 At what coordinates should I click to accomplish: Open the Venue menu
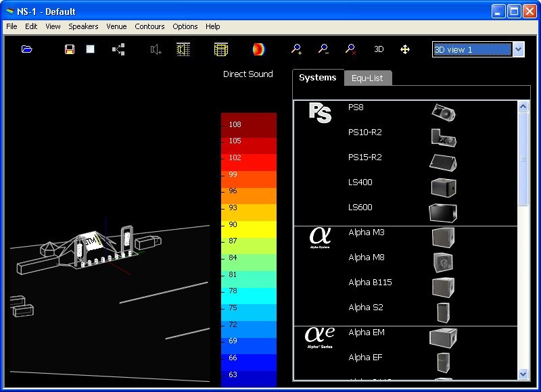tap(116, 26)
